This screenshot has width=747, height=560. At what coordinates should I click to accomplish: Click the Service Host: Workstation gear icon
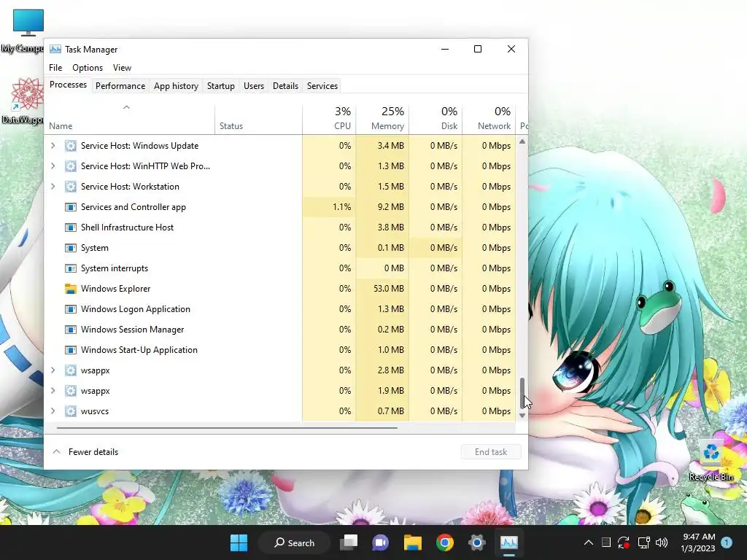pyautogui.click(x=71, y=187)
